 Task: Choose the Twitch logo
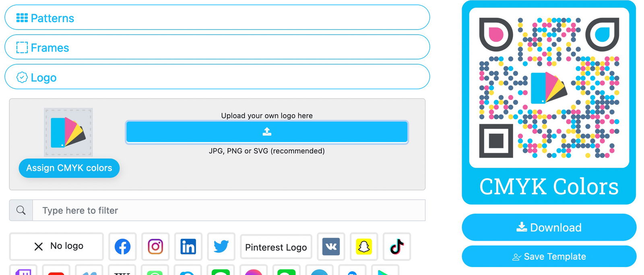[23, 271]
